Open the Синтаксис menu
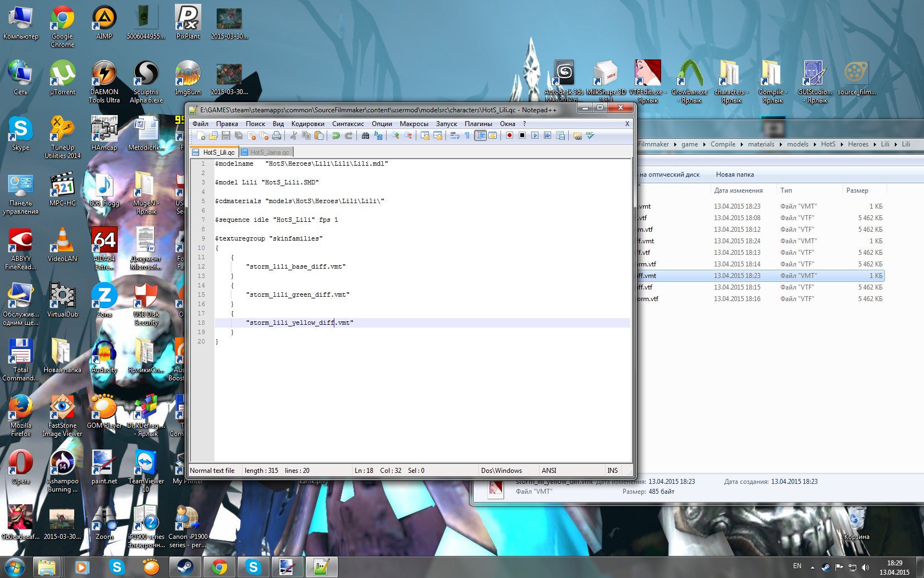This screenshot has width=924, height=578. pos(348,124)
